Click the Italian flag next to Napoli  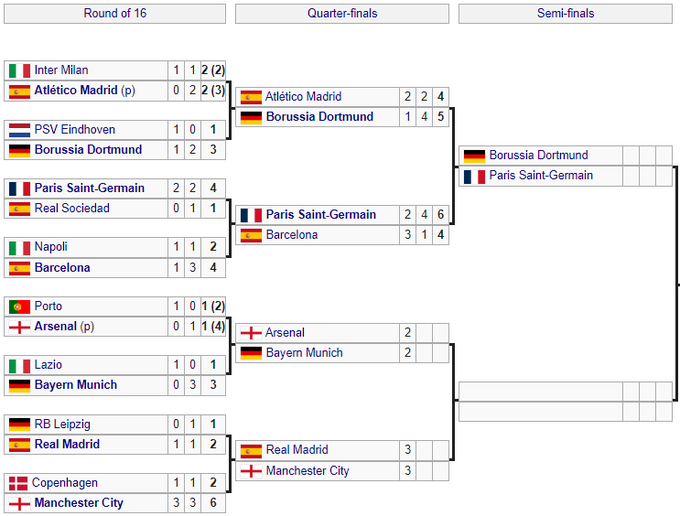click(x=19, y=247)
